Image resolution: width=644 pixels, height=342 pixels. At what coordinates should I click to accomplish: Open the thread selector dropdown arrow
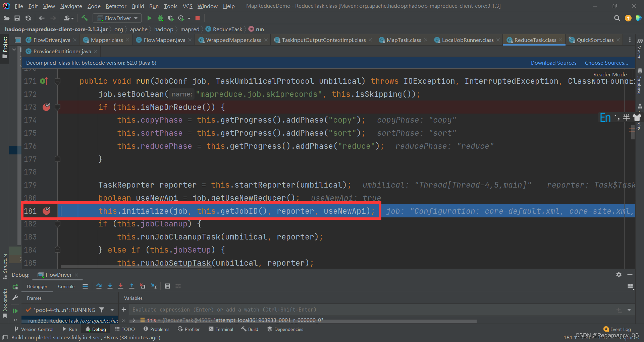click(112, 310)
